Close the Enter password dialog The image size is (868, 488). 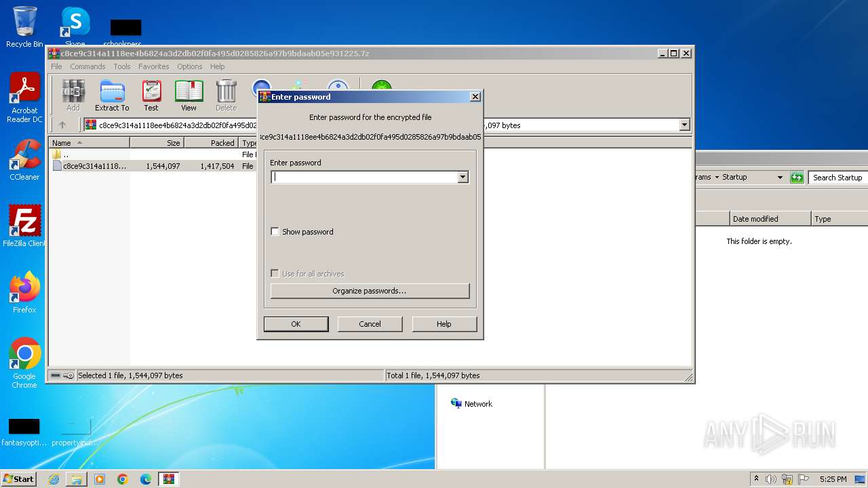(x=475, y=97)
